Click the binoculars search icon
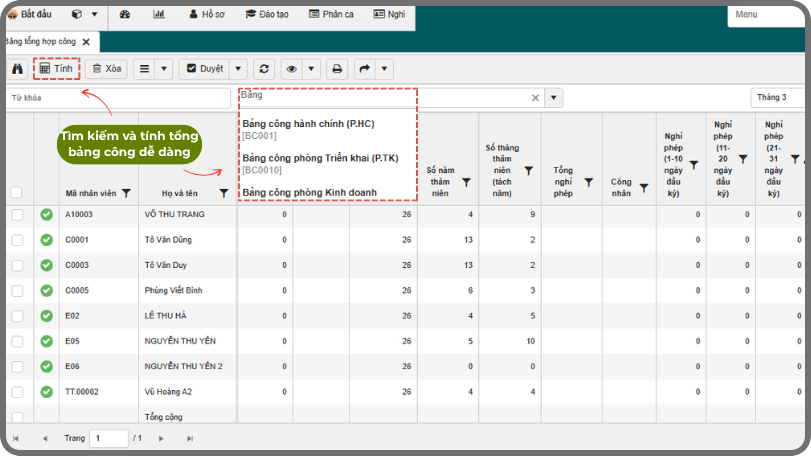Screen dimensions: 811x456 coord(18,69)
